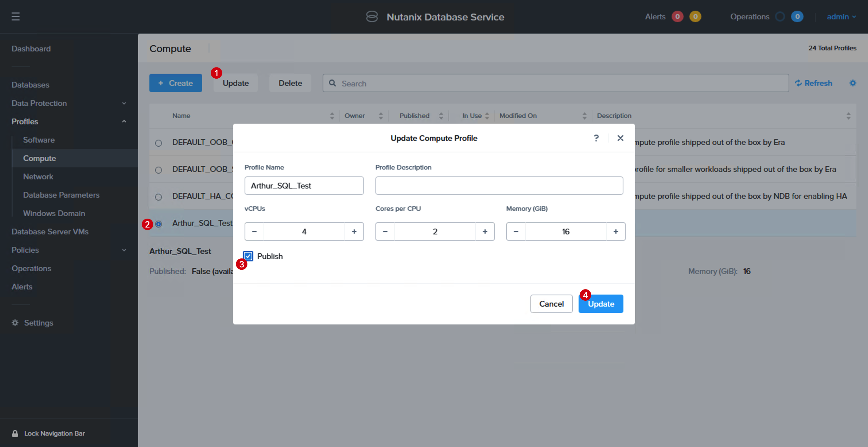Open the red critical alerts counter
The width and height of the screenshot is (868, 447).
[x=677, y=17]
